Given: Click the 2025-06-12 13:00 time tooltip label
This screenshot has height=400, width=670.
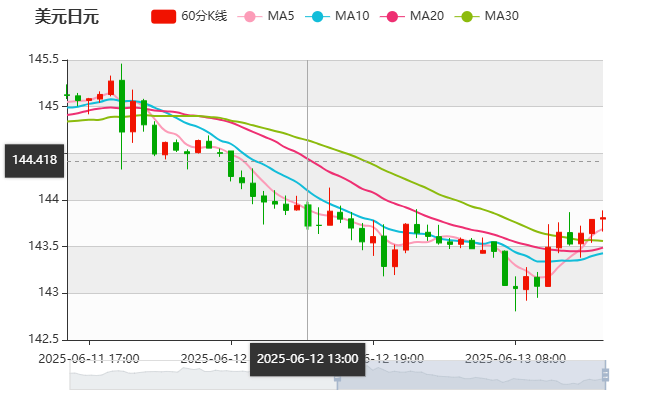Looking at the screenshot, I should coord(306,358).
